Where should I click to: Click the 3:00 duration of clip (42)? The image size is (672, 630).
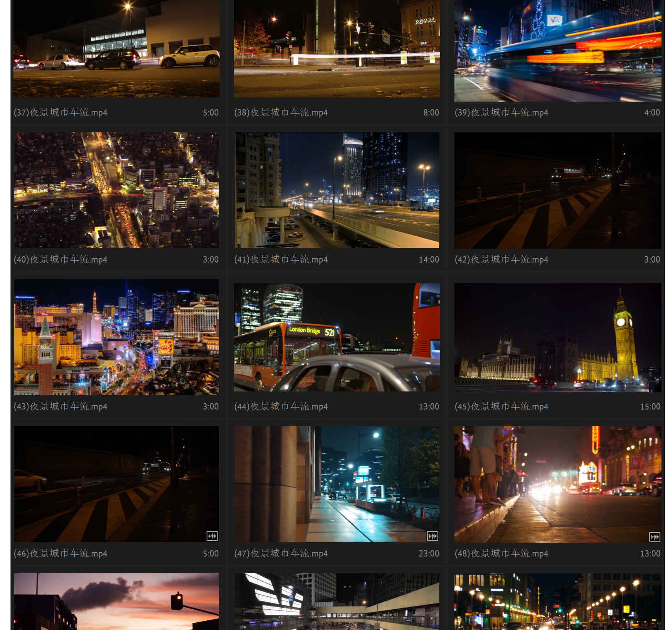tap(652, 260)
